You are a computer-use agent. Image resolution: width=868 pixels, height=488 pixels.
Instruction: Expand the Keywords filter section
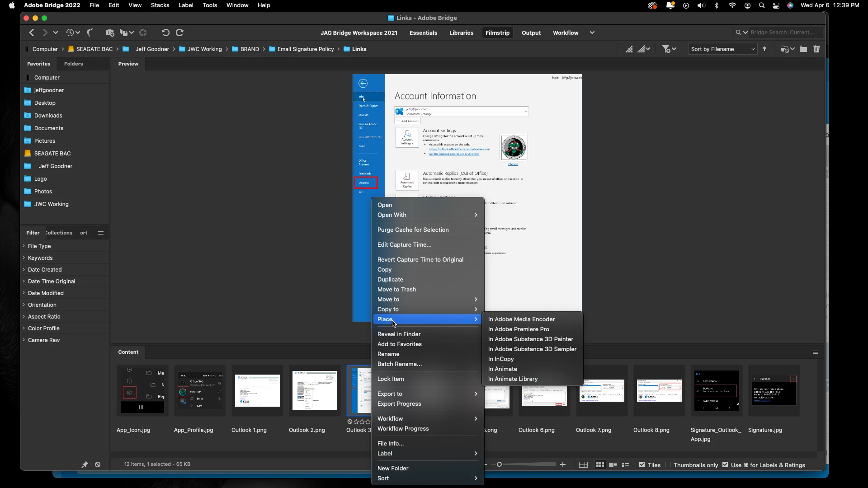(40, 258)
